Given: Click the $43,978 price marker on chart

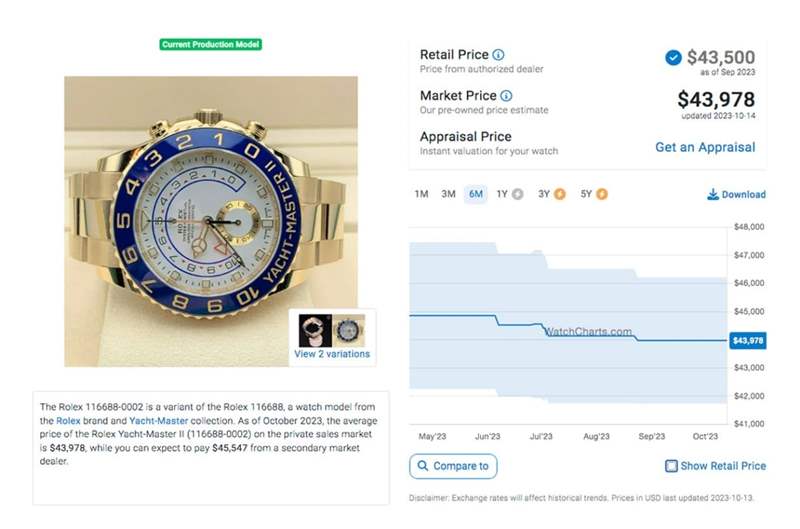Looking at the screenshot, I should pos(747,341).
